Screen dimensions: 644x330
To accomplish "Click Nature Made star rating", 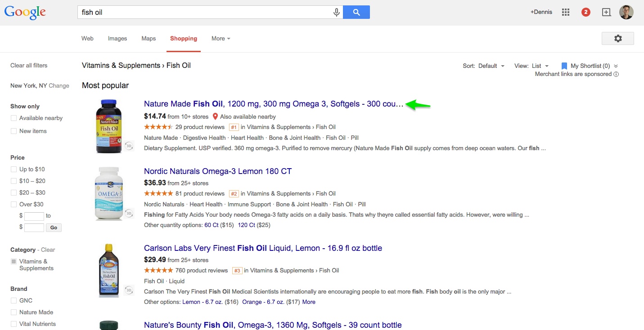I will point(158,127).
